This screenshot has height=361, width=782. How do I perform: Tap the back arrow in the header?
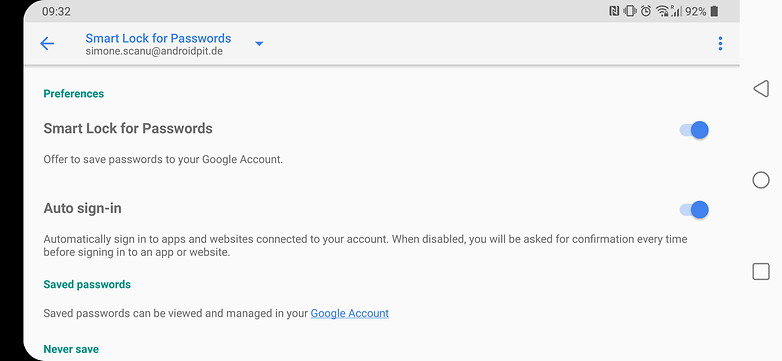[47, 44]
